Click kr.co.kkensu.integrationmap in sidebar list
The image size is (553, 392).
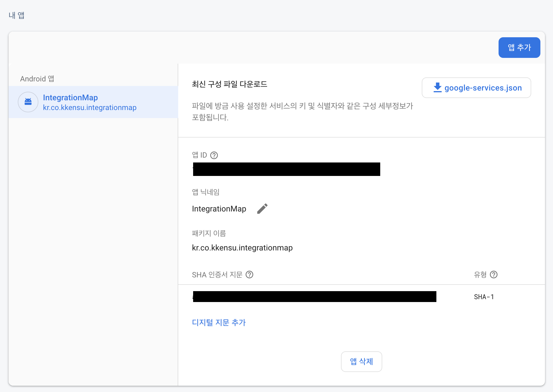click(x=90, y=107)
